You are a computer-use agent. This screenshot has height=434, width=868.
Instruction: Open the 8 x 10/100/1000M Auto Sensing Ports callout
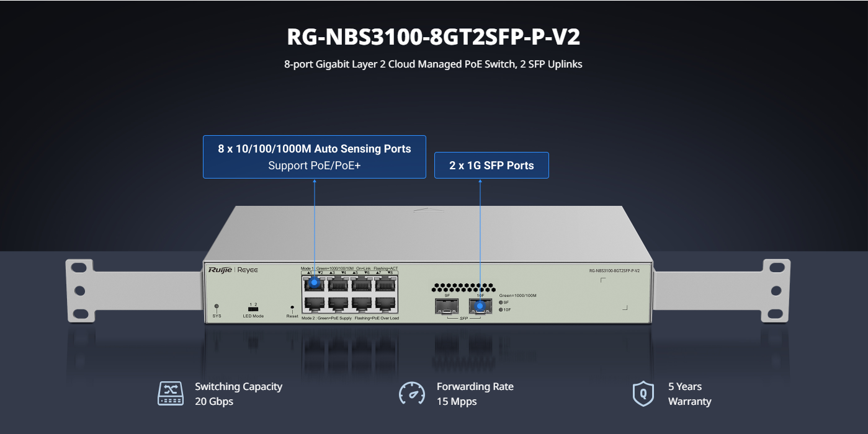pos(315,157)
